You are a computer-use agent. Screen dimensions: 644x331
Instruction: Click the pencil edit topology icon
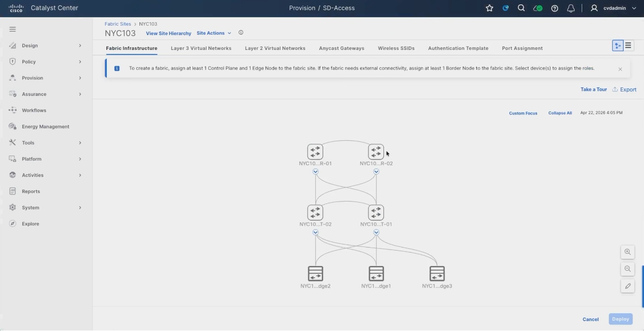(627, 286)
